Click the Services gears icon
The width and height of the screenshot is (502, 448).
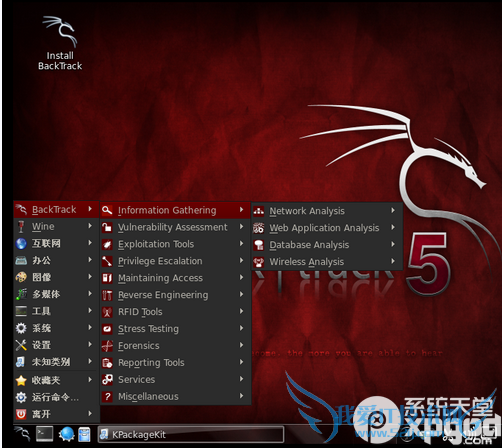[107, 379]
